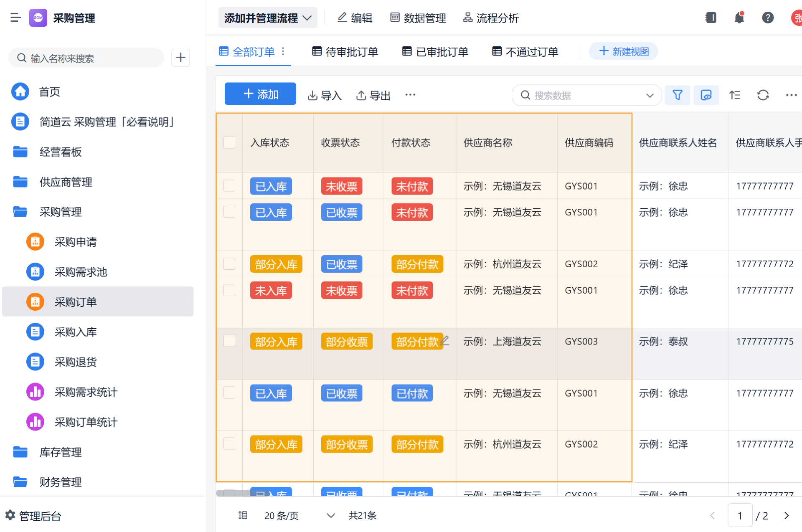802x532 pixels.
Task: Click the plus icon beside sidebar search
Action: click(x=180, y=58)
